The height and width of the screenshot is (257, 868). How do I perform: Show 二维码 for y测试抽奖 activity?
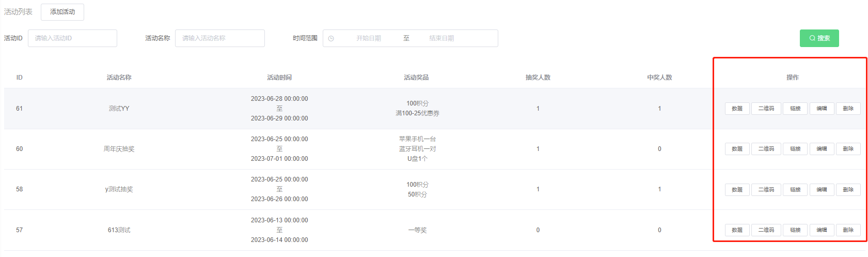click(766, 190)
